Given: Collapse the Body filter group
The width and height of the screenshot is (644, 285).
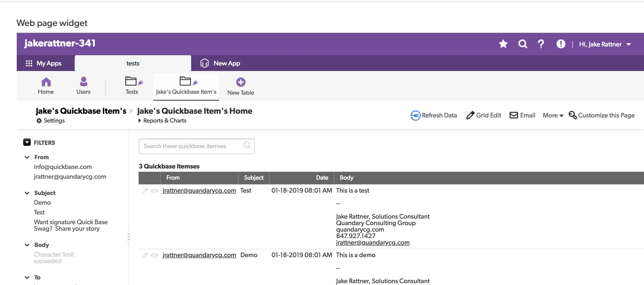Looking at the screenshot, I should pyautogui.click(x=27, y=245).
